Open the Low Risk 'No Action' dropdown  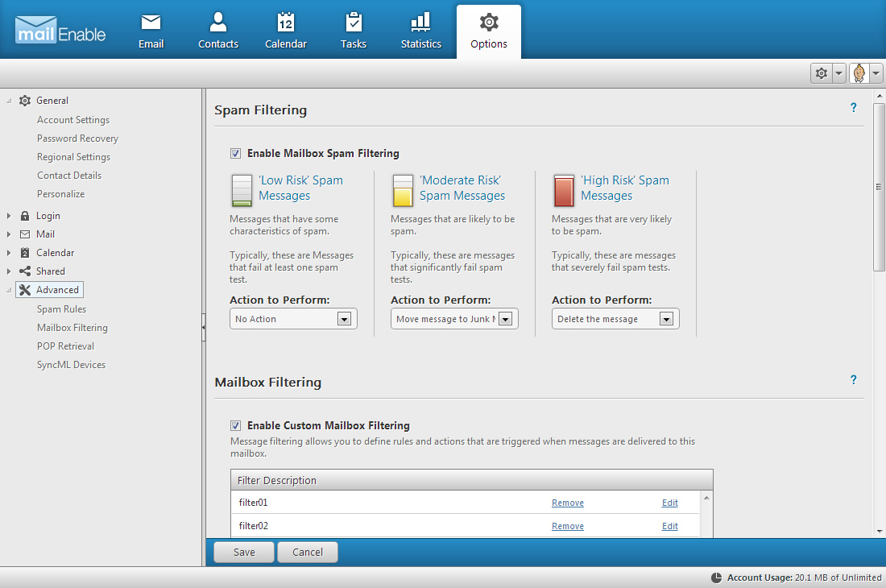tap(293, 319)
